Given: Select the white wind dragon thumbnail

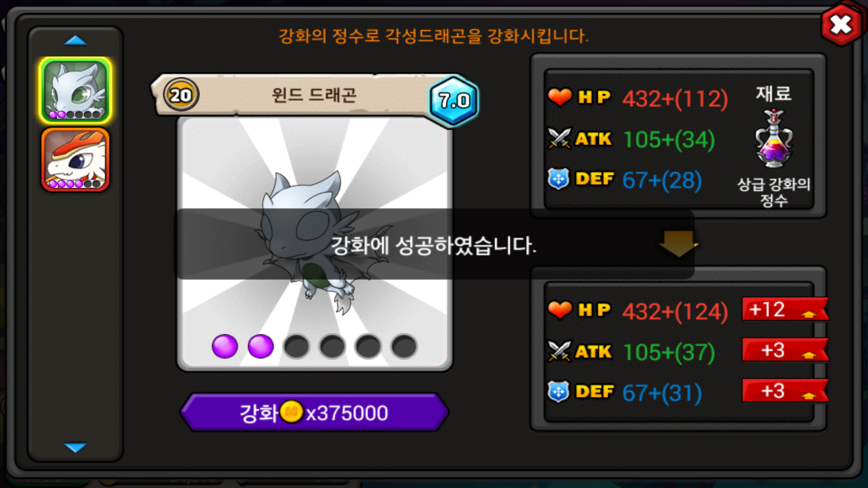Looking at the screenshot, I should (75, 90).
